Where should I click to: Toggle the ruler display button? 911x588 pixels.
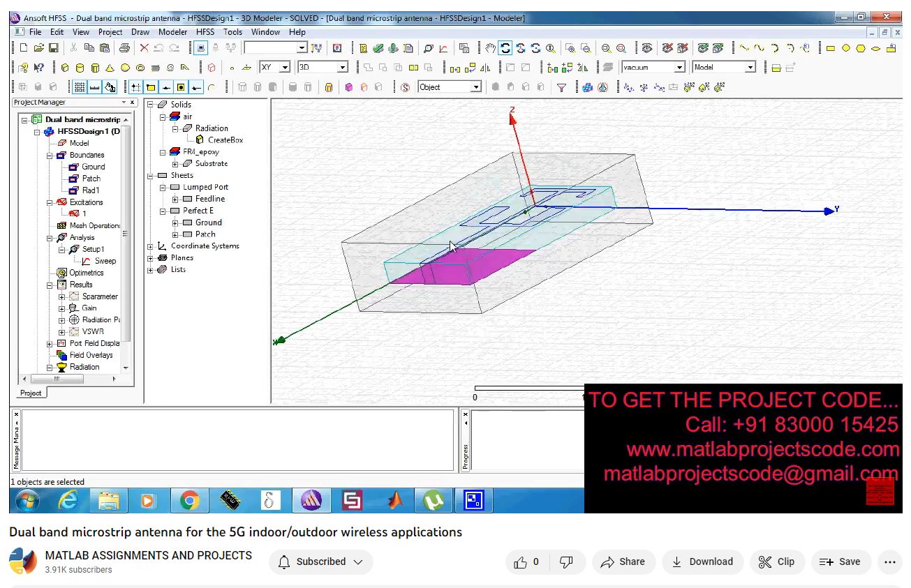tap(94, 87)
